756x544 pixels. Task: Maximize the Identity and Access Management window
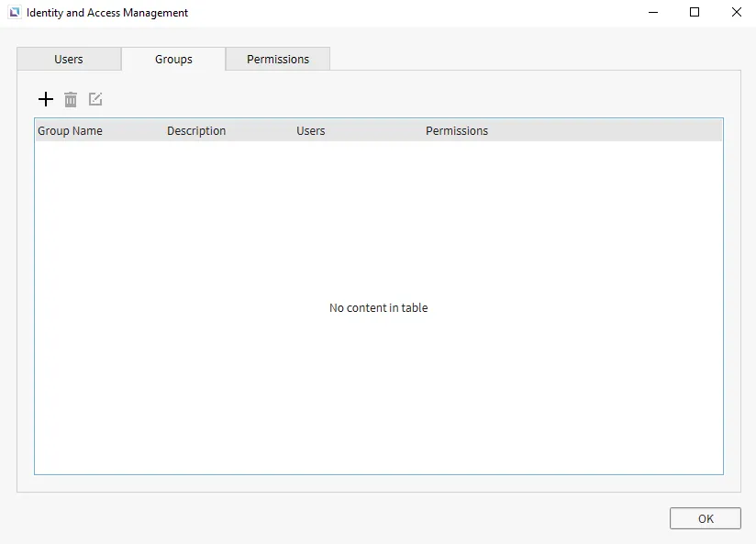pyautogui.click(x=695, y=13)
